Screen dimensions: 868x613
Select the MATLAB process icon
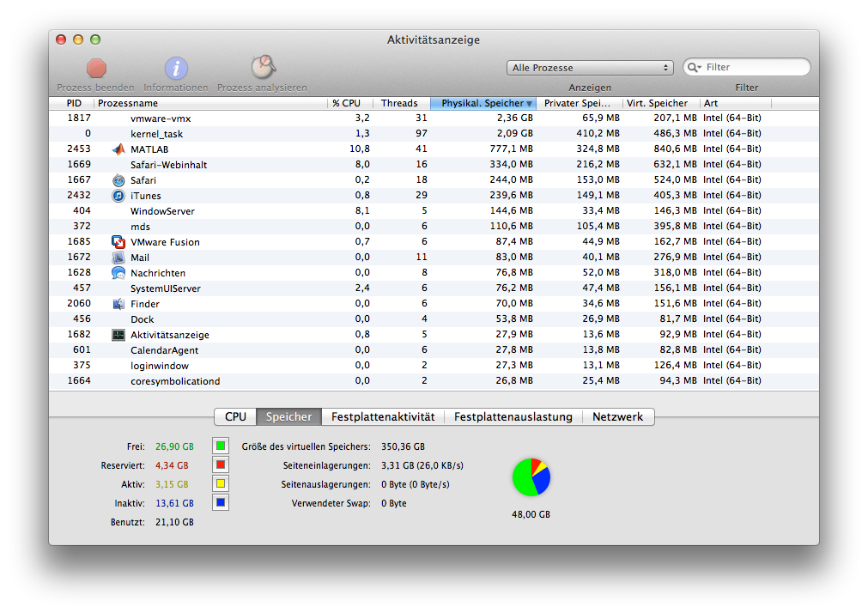(x=118, y=149)
